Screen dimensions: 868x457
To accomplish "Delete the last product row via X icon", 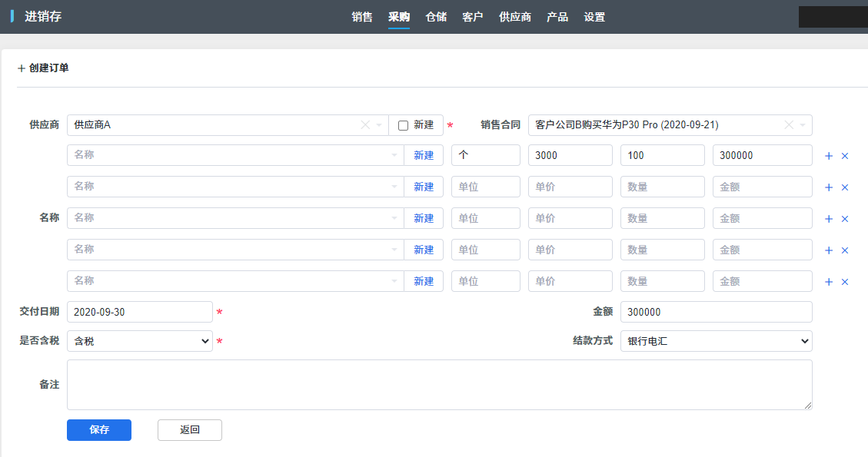I will coord(845,282).
